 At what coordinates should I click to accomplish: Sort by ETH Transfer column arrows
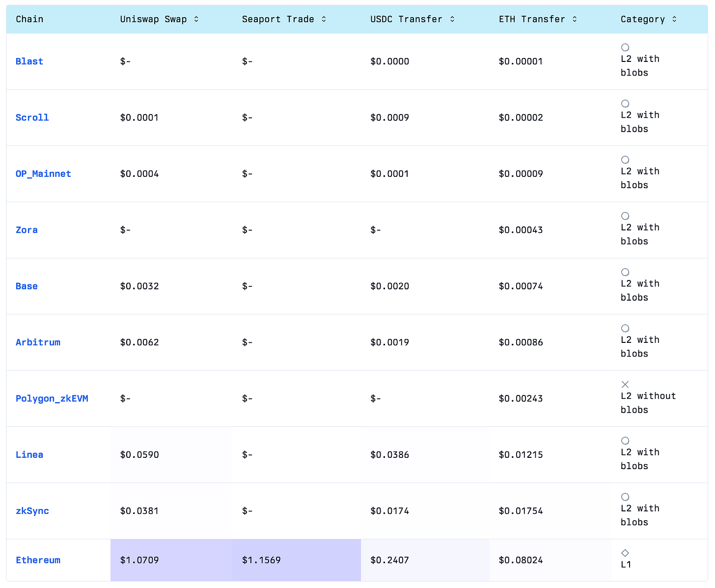tap(575, 19)
